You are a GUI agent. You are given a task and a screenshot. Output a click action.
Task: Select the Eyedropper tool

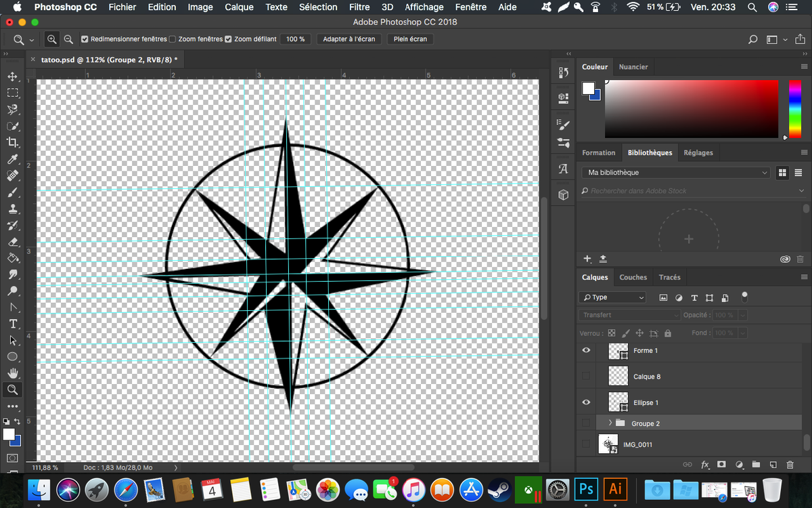[12, 159]
